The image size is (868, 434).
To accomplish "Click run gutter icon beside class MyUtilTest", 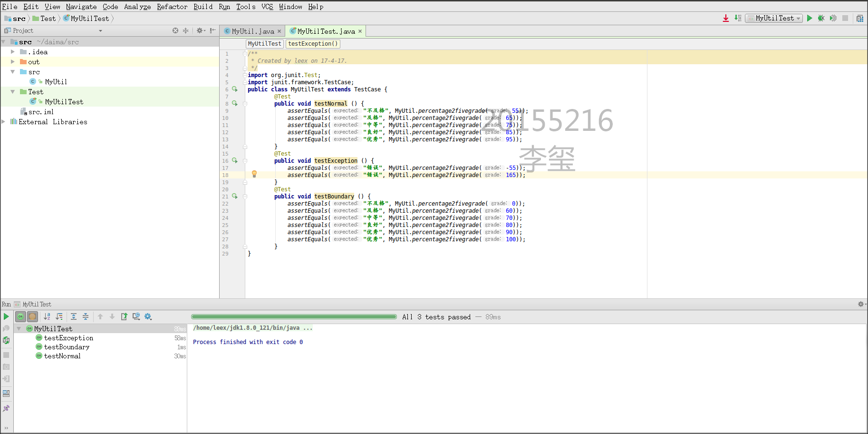I will 234,89.
